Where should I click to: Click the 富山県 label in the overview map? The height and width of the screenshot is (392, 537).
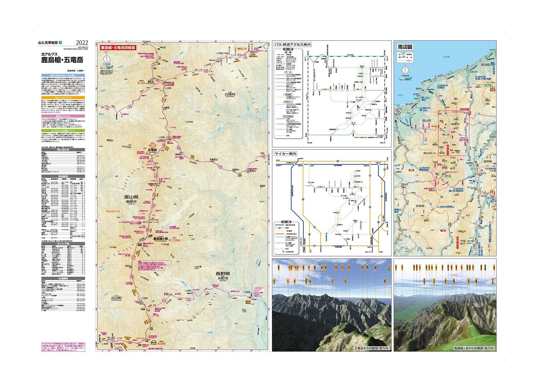[426, 121]
